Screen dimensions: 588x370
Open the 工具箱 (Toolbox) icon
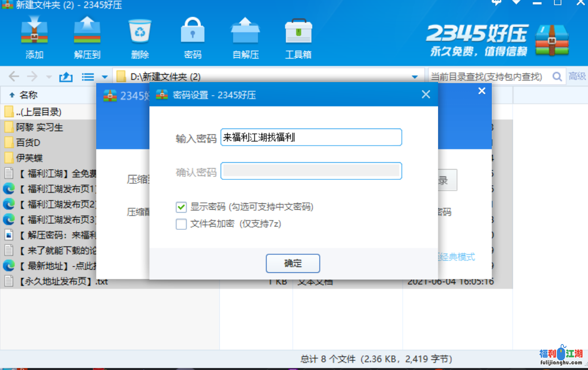pos(298,31)
